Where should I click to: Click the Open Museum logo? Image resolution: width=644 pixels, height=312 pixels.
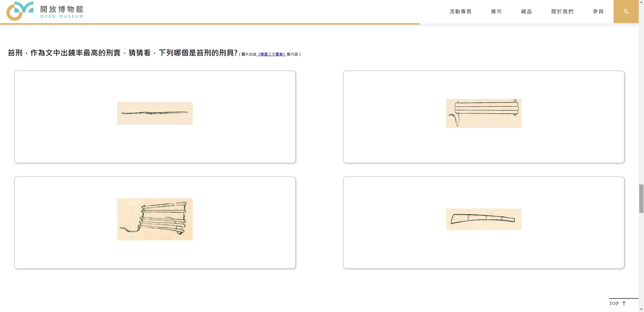(x=45, y=11)
